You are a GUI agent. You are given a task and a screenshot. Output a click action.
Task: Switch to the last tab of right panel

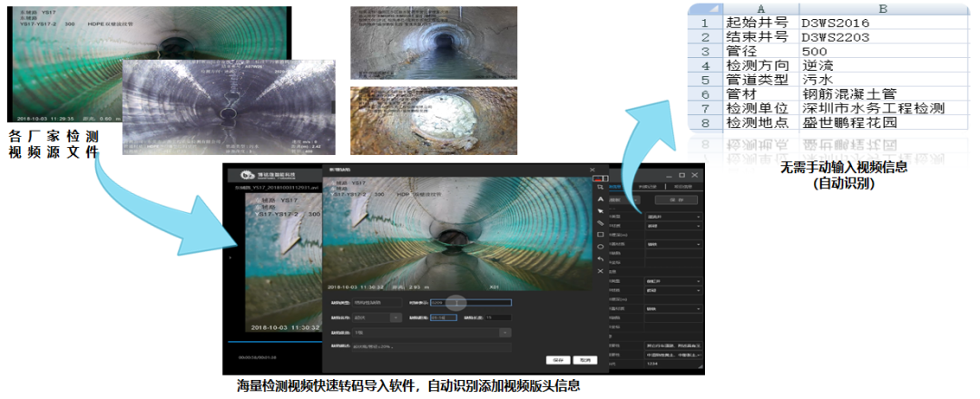(x=683, y=187)
